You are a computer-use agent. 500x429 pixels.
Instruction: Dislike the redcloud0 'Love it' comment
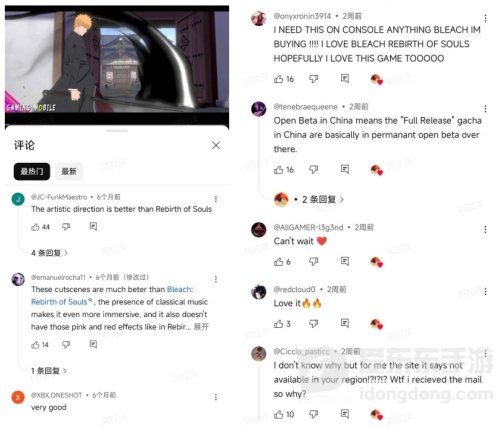click(313, 323)
